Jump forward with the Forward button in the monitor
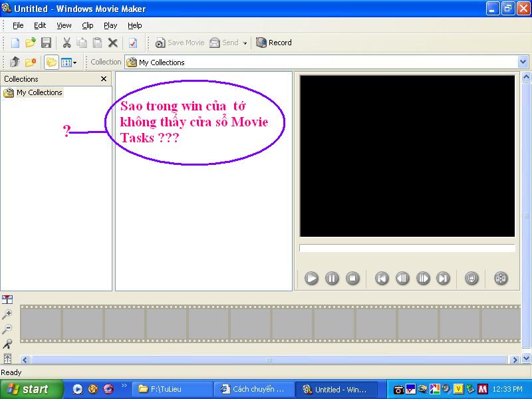The image size is (532, 399). click(x=443, y=278)
